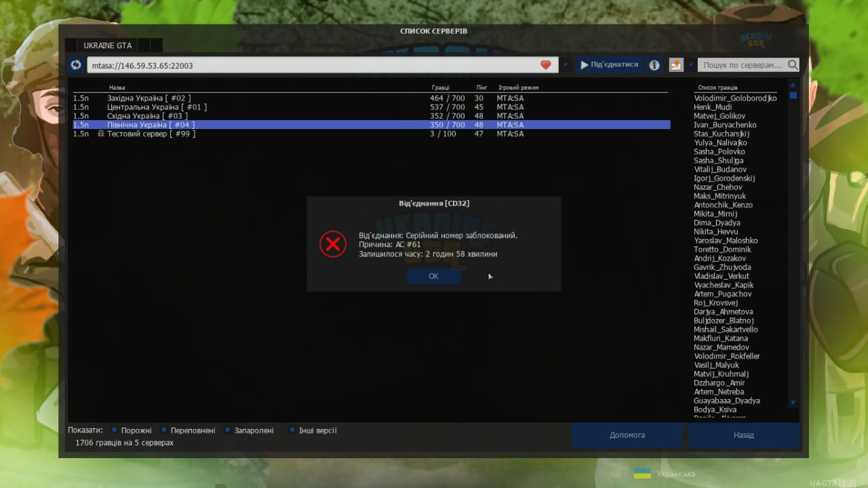Viewport: 868px width, 488px height.
Task: Select the Центральна Україна [ #01 ] server
Action: 371,107
